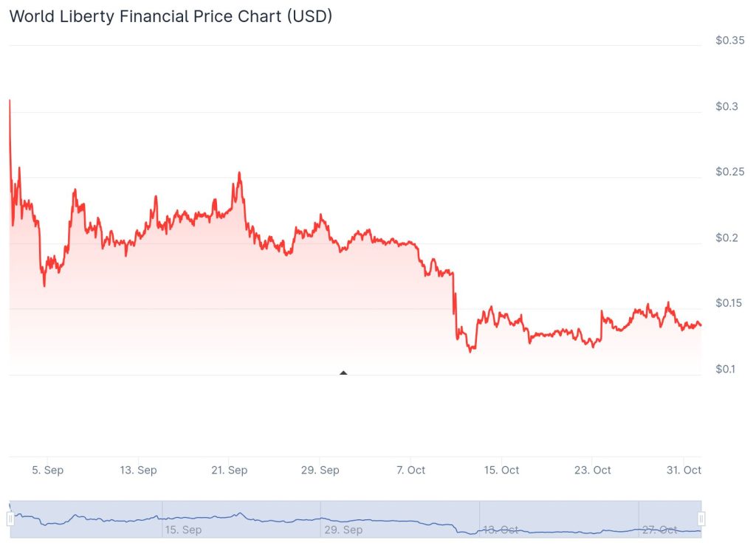
Task: Select the $0.25 price axis label
Action: (730, 172)
